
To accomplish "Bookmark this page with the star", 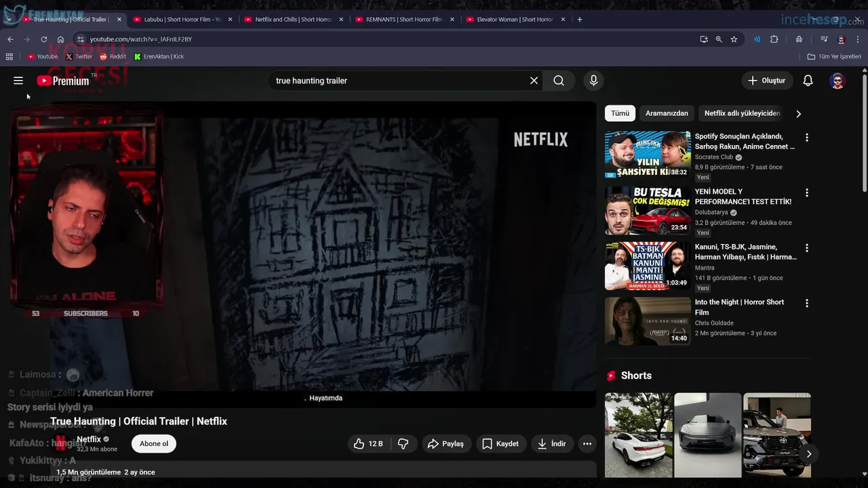I will pos(734,39).
